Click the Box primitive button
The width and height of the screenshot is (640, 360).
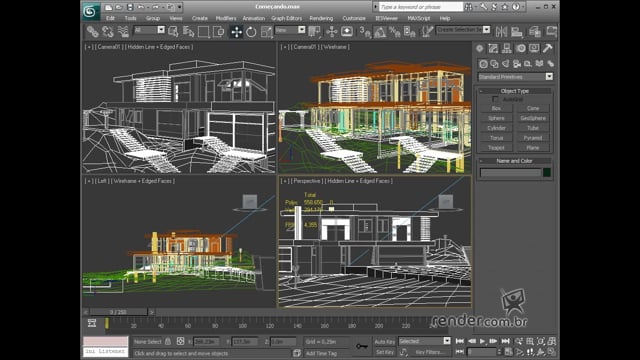(x=496, y=108)
